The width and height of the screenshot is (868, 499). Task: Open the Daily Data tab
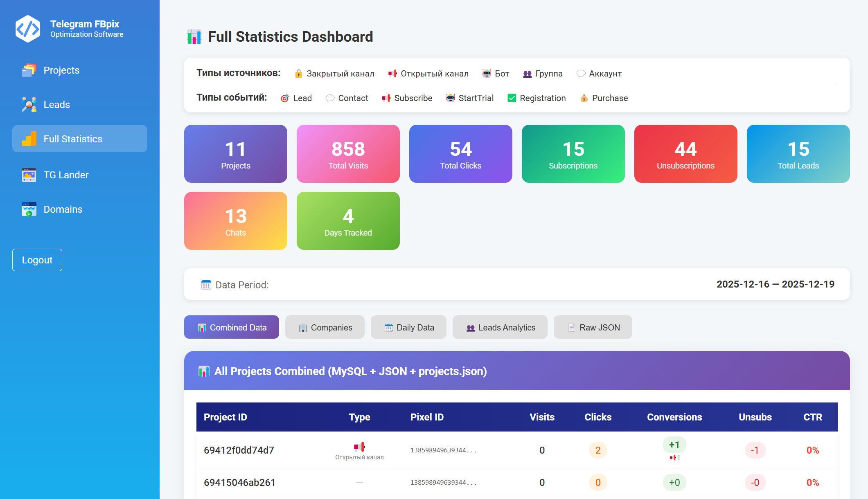coord(408,327)
